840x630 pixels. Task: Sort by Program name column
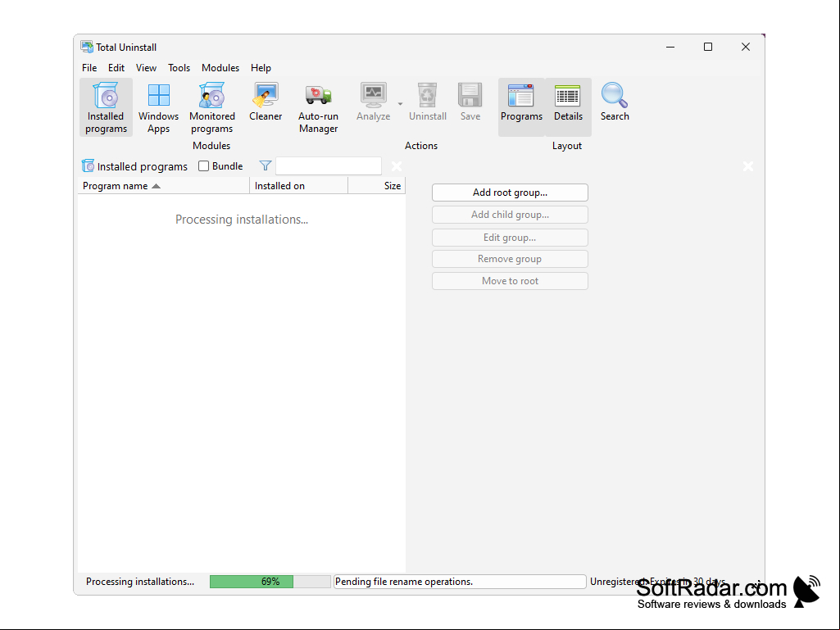pos(164,186)
